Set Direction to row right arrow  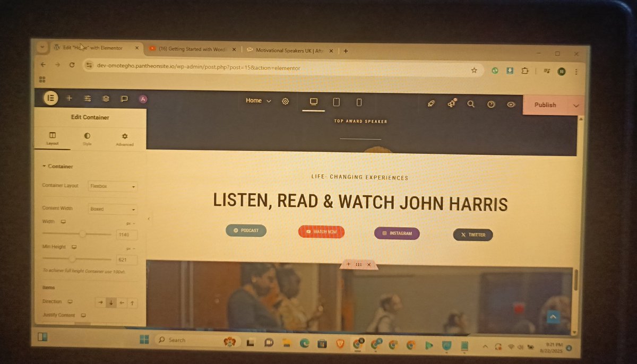100,302
